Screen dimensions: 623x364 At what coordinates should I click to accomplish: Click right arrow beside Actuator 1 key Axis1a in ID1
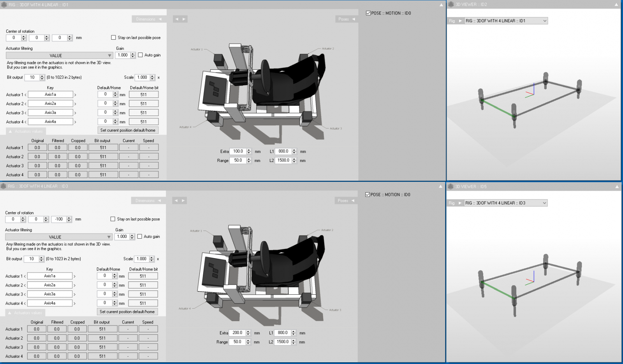75,95
